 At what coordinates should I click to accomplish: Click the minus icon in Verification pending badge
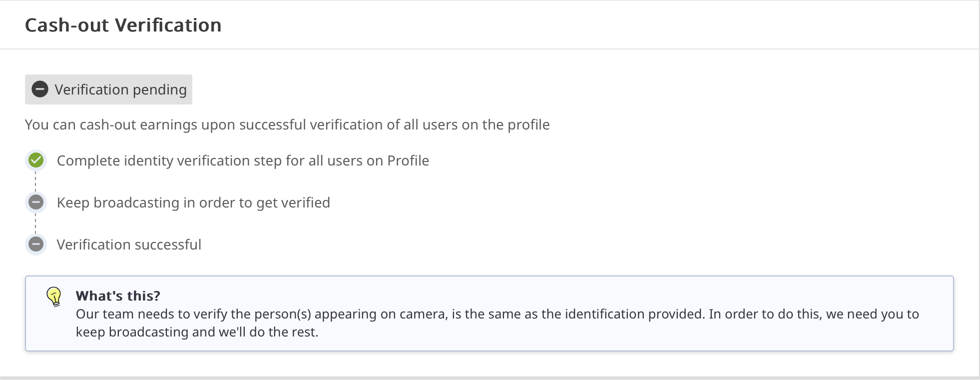click(40, 89)
